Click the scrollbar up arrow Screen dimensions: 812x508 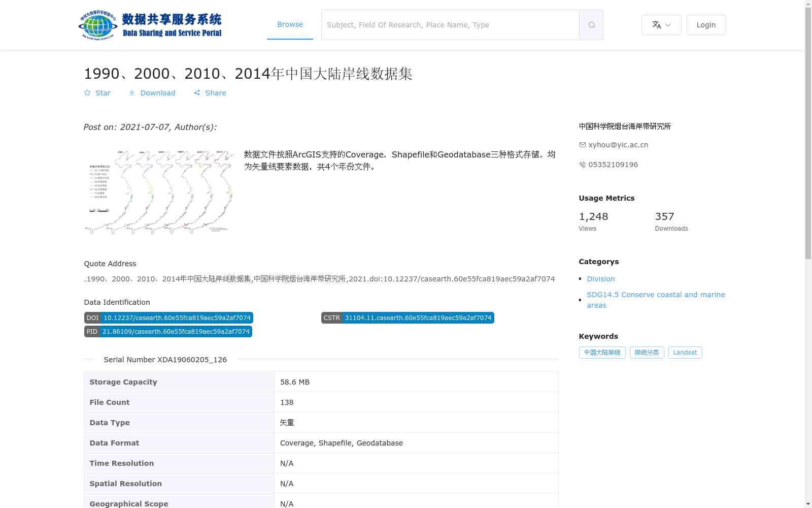pyautogui.click(x=808, y=4)
